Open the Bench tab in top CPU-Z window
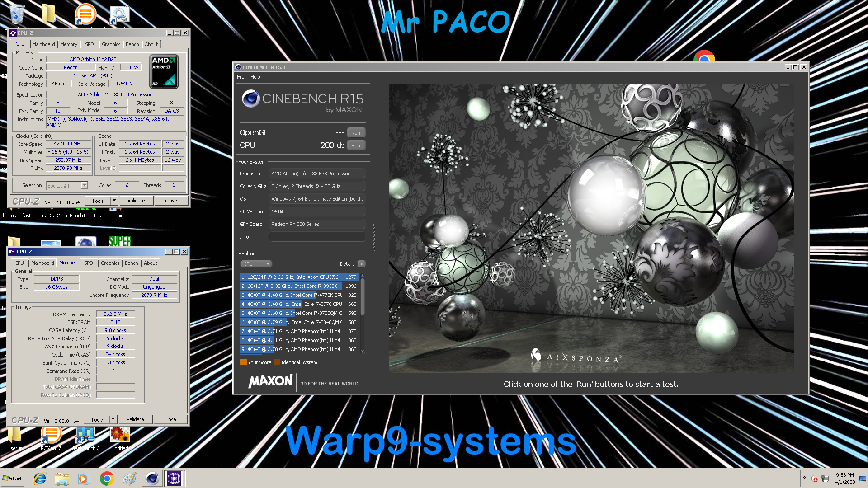 click(x=132, y=44)
